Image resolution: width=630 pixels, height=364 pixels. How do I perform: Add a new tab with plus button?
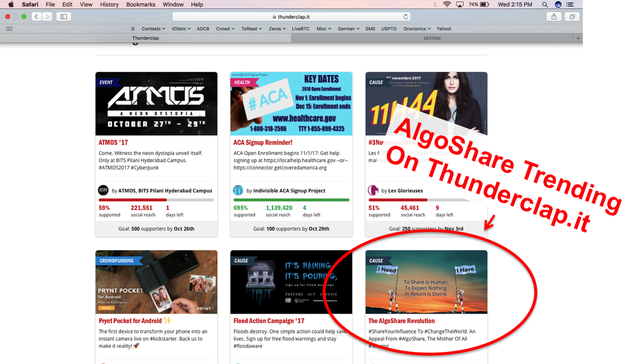(579, 38)
